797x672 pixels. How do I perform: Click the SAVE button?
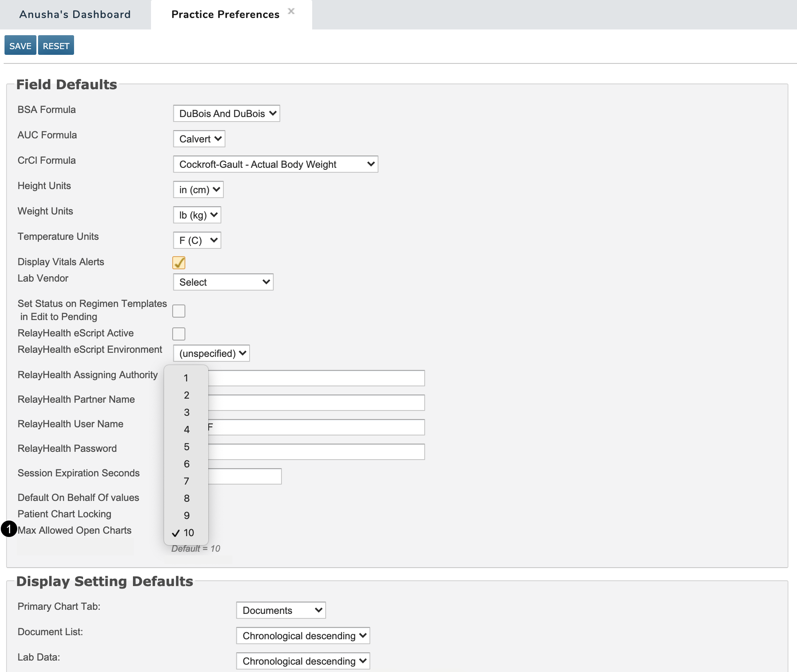point(20,45)
